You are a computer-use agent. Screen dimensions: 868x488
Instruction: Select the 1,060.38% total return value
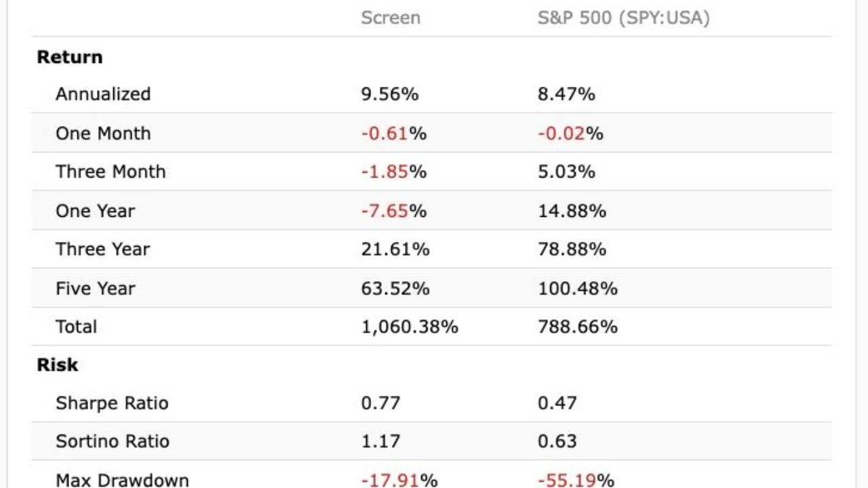click(410, 327)
